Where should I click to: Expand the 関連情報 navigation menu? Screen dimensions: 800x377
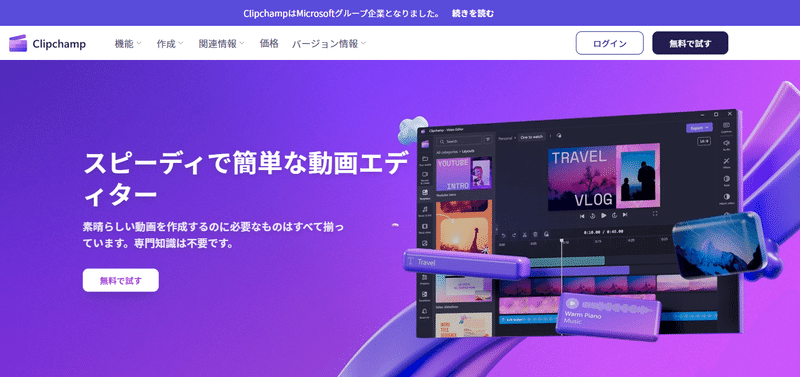[221, 44]
